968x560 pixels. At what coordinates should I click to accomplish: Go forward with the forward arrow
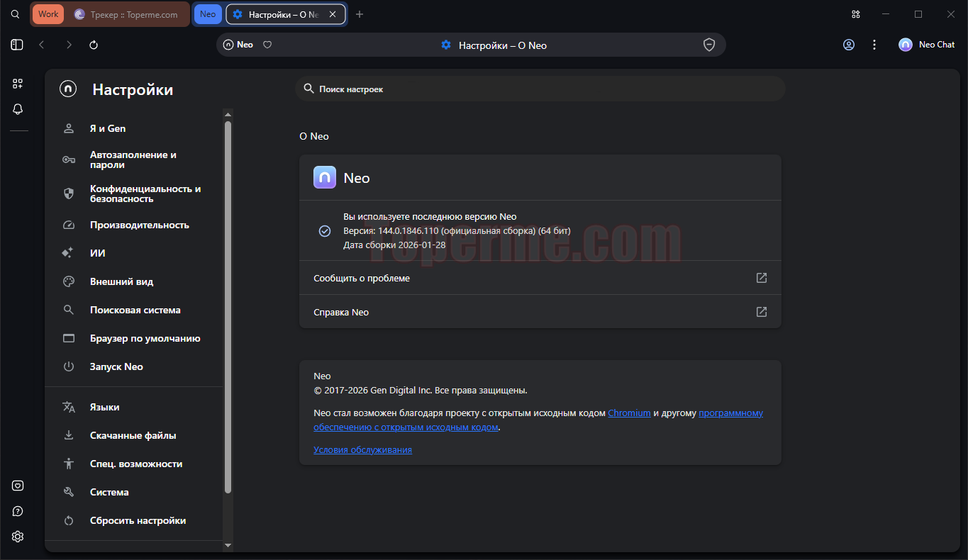[69, 45]
